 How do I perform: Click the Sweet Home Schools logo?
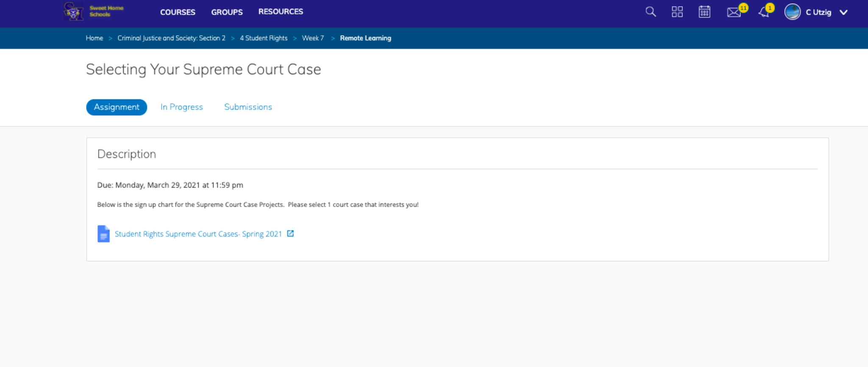(94, 11)
